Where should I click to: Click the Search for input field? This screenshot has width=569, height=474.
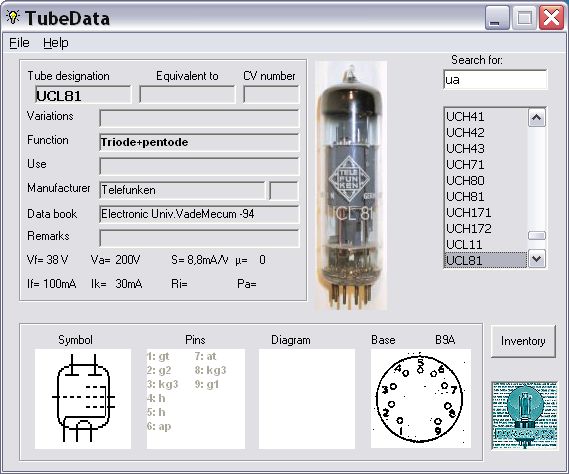(x=495, y=79)
